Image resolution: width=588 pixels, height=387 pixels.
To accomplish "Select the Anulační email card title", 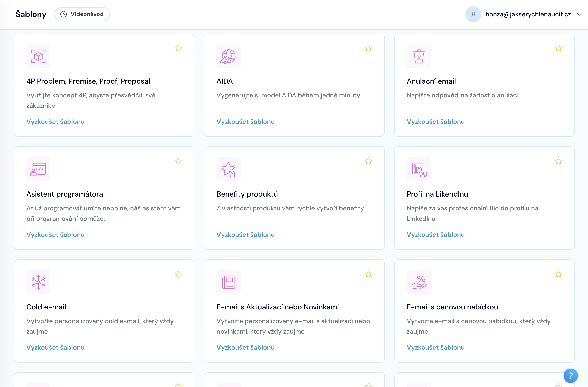I will click(x=431, y=81).
